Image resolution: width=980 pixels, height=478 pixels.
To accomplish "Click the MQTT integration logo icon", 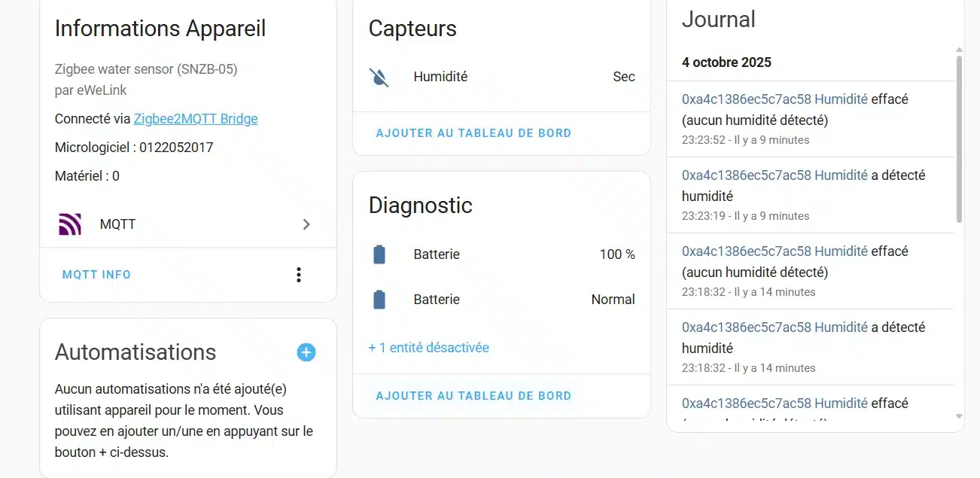I will (70, 224).
